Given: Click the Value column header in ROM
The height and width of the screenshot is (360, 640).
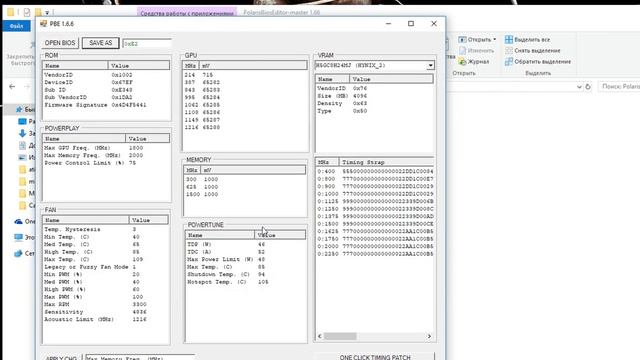Looking at the screenshot, I should point(139,66).
